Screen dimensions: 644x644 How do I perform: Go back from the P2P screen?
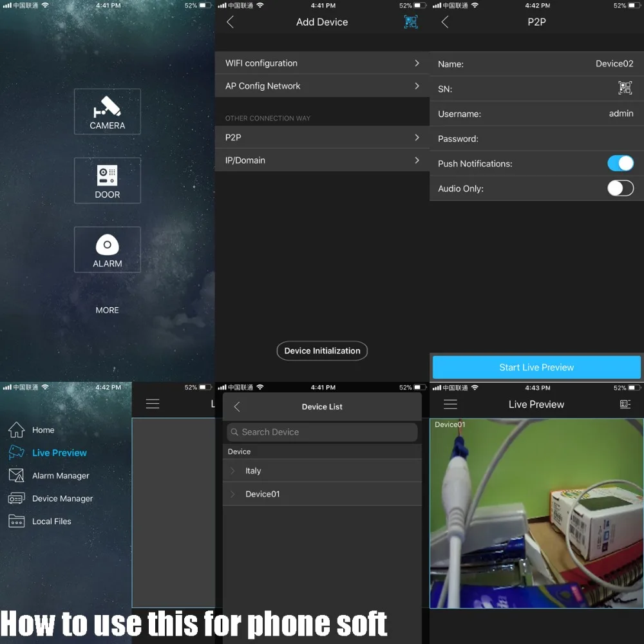click(x=445, y=22)
